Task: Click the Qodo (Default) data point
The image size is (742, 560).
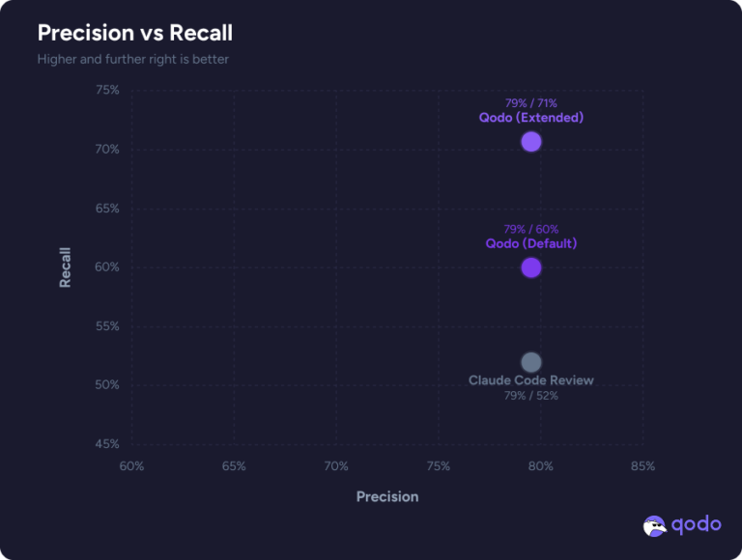Action: (531, 267)
